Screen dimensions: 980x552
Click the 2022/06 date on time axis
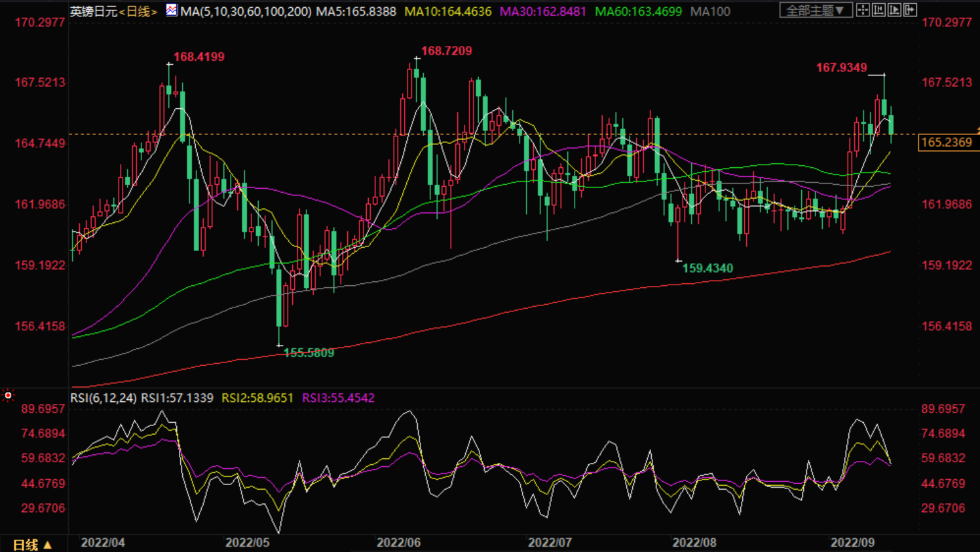pyautogui.click(x=398, y=543)
